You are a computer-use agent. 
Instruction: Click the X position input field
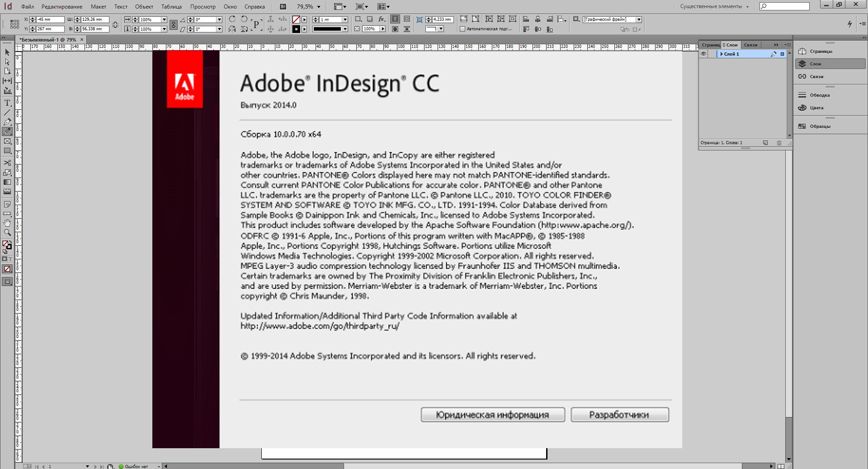(50, 19)
